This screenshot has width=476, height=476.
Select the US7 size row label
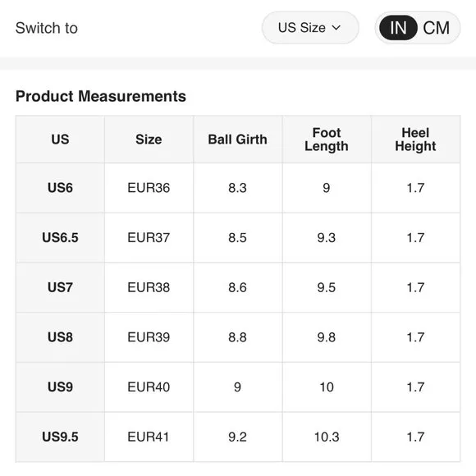coord(60,287)
